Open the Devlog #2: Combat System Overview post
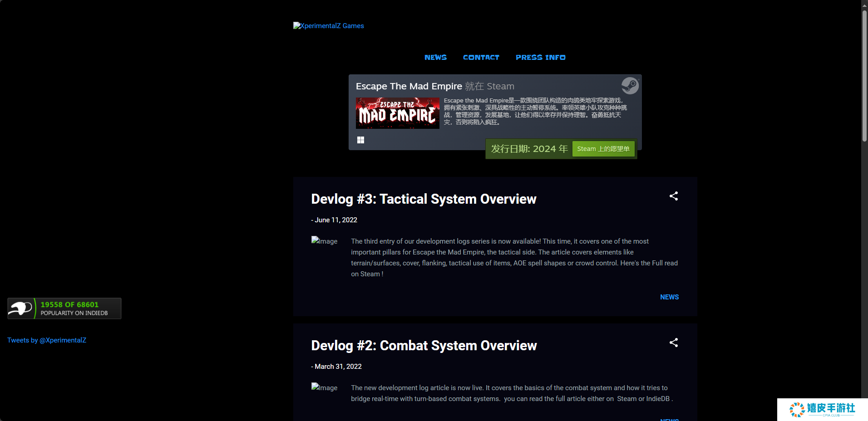Viewport: 868px width, 421px height. pyautogui.click(x=424, y=346)
